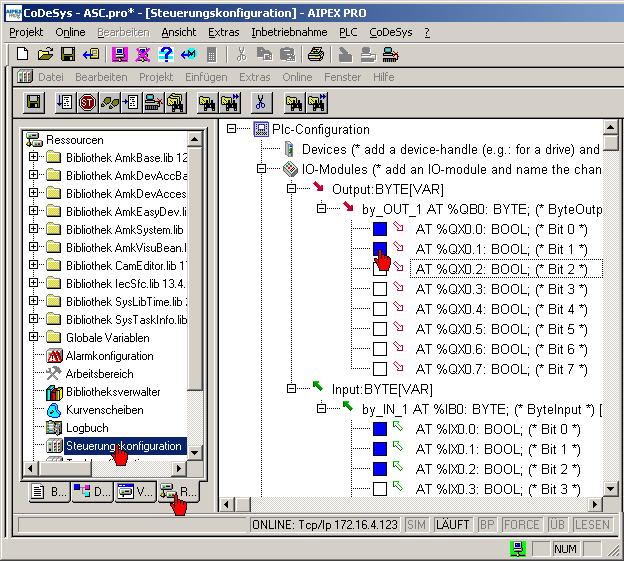
Task: Click the Logbuch icon in resource tree
Action: pos(54,428)
